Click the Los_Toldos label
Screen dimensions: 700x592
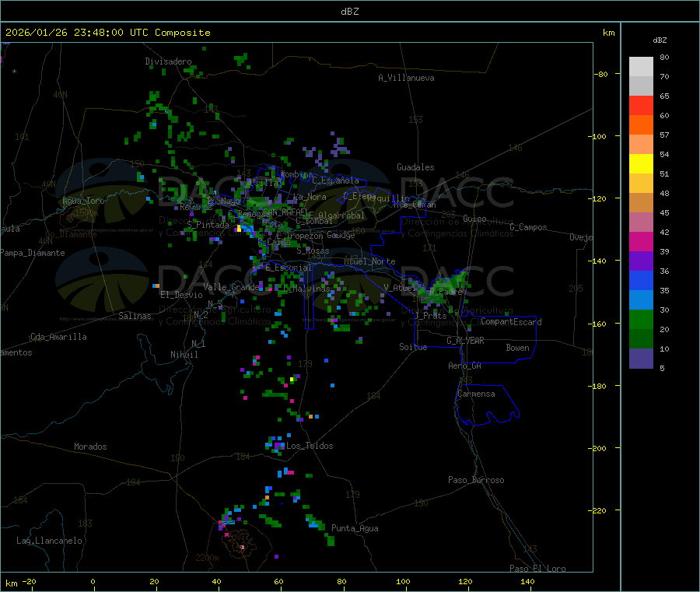(310, 446)
